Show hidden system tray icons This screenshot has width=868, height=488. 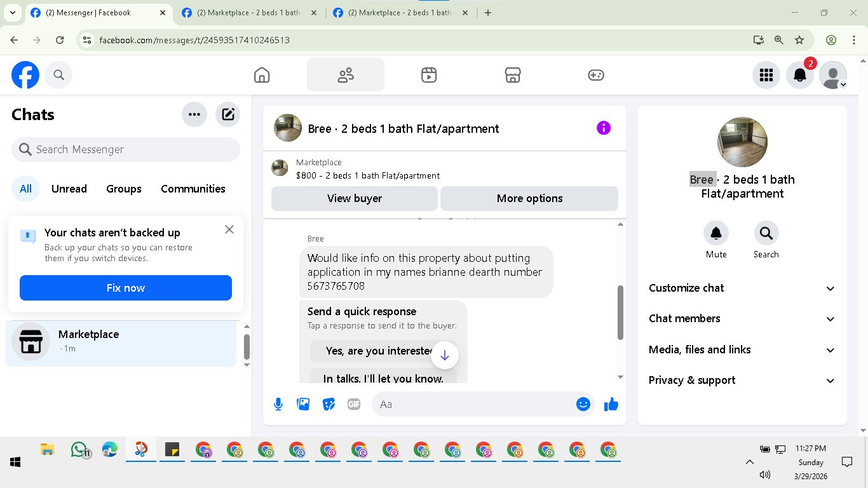[x=749, y=462]
